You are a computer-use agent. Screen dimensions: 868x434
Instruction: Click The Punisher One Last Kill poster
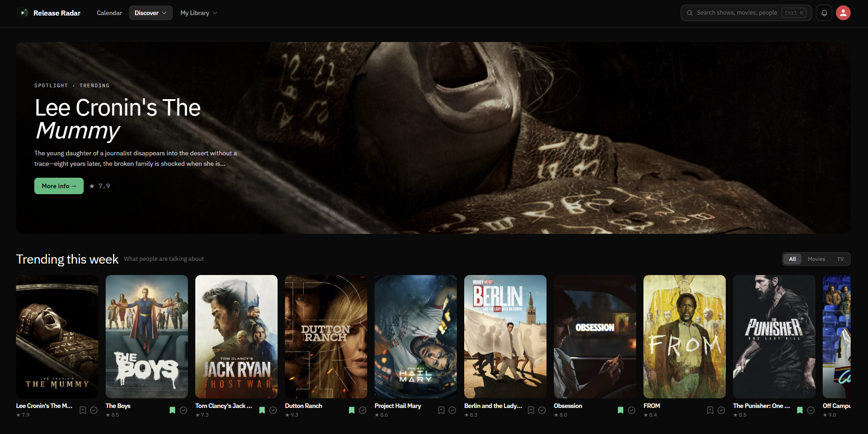tap(774, 337)
